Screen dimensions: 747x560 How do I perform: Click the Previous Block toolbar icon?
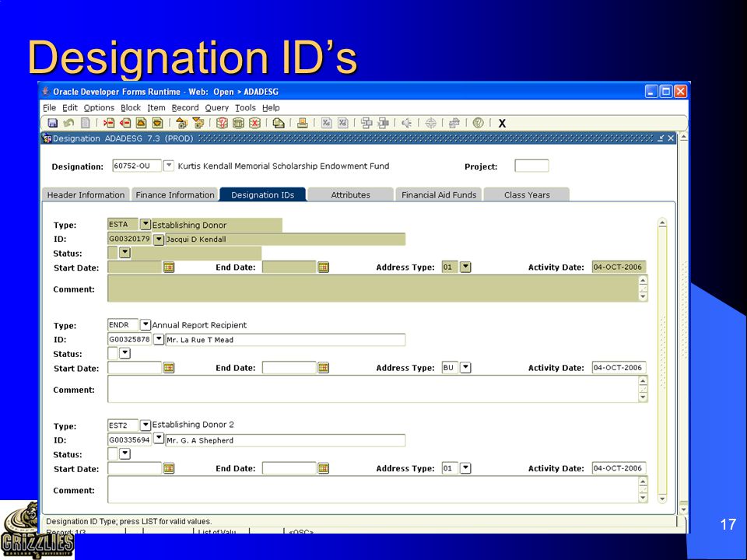[x=181, y=123]
